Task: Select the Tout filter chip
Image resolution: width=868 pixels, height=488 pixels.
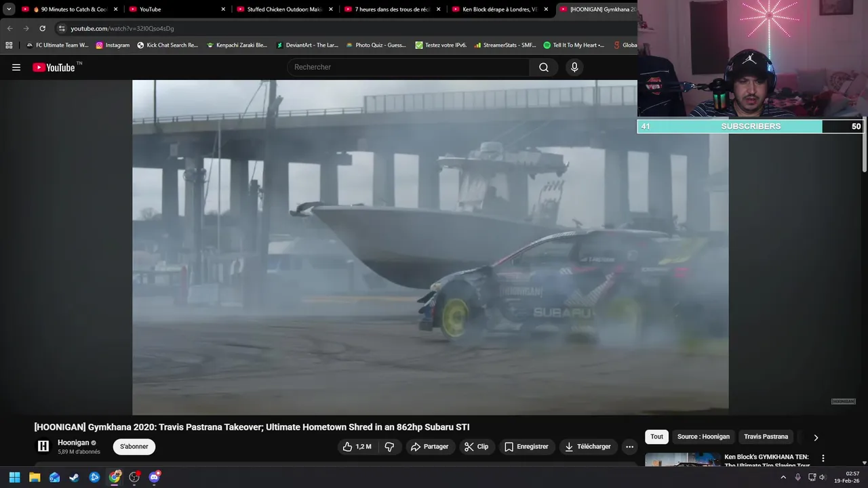Action: coord(656,437)
